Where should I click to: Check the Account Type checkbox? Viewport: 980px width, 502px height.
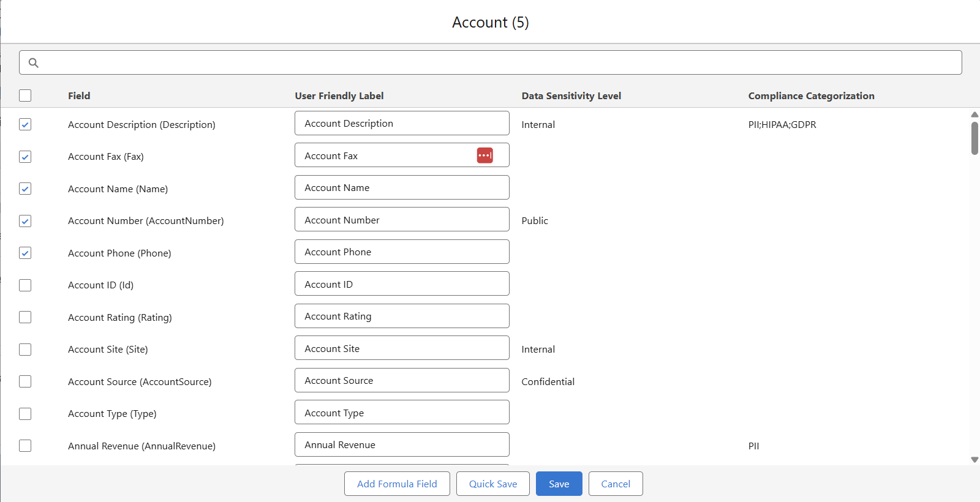(x=25, y=414)
